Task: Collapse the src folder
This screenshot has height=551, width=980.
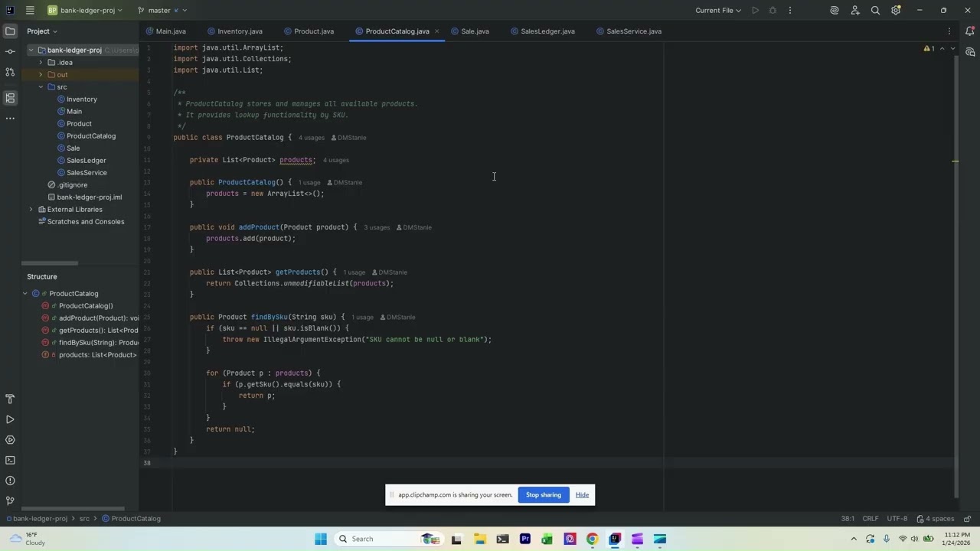Action: pos(41,86)
